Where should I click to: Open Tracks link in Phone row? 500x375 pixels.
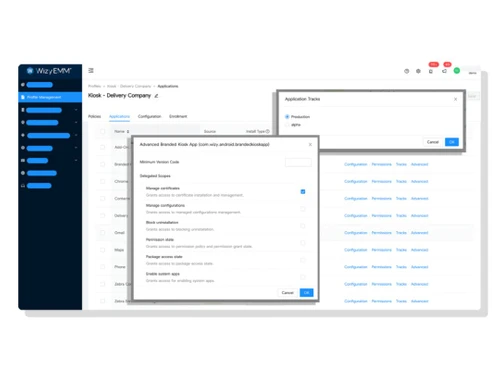tap(401, 267)
